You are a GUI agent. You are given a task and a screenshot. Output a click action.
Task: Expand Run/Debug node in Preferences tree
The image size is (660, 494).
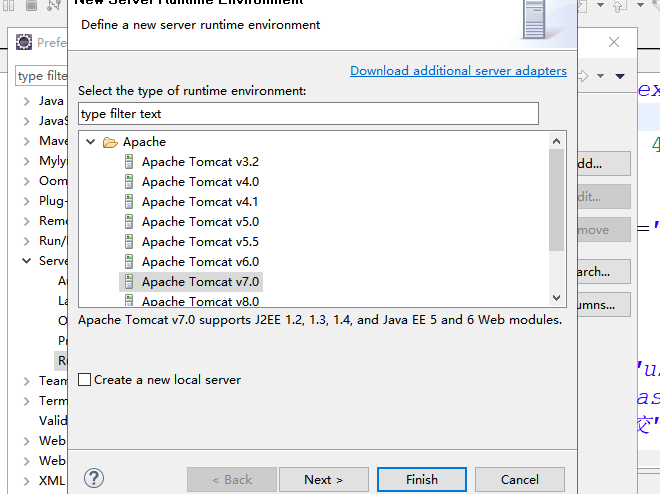[27, 241]
